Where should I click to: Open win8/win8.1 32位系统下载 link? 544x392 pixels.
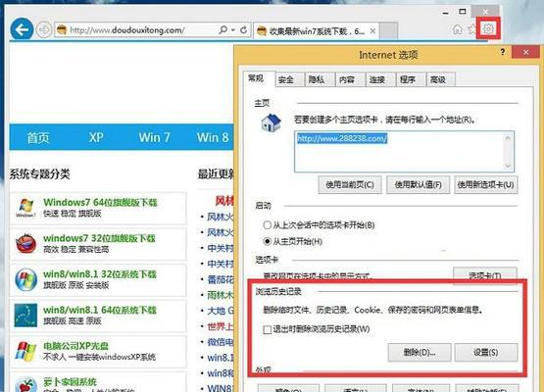click(x=100, y=274)
